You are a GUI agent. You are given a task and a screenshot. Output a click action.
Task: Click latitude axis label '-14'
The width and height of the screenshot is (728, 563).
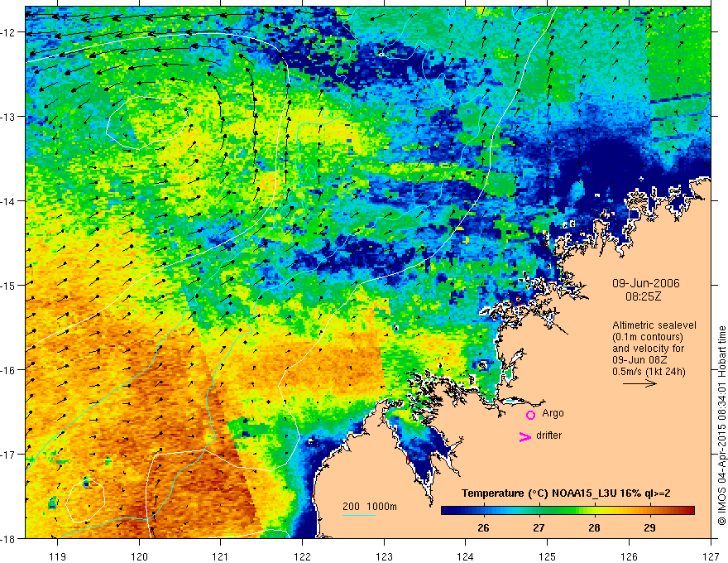[9, 201]
